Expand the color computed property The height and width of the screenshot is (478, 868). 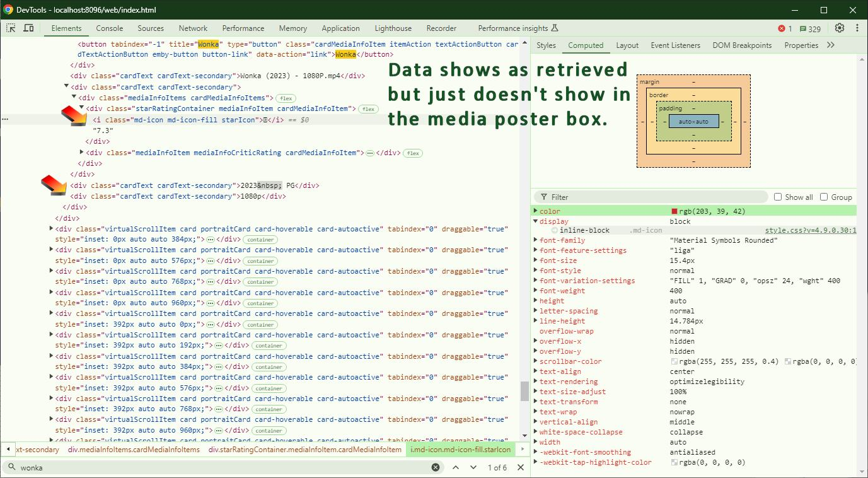click(x=536, y=211)
